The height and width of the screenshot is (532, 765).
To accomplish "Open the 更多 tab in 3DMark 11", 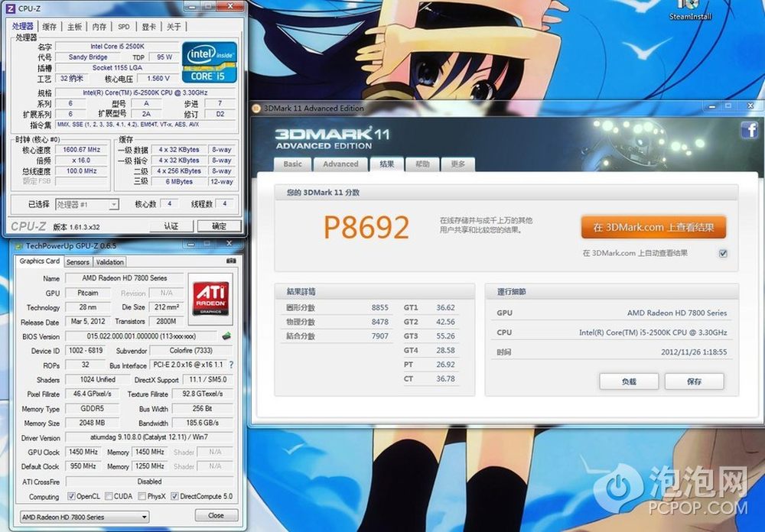I will (457, 164).
